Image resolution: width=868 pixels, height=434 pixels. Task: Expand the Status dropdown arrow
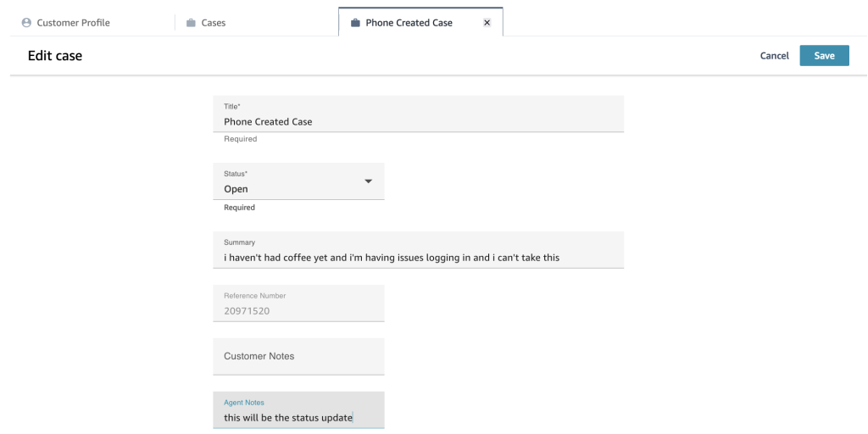[x=368, y=181]
